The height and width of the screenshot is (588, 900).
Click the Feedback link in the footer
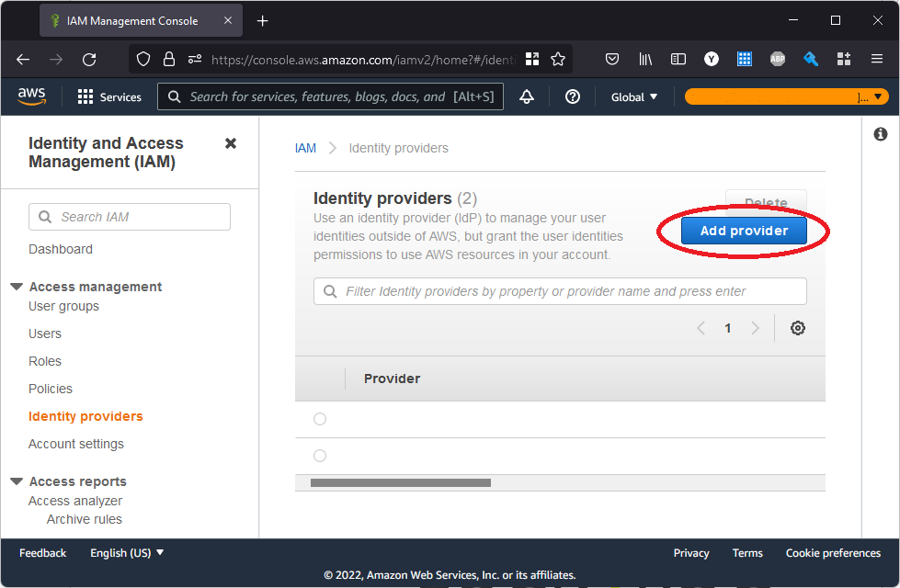click(x=43, y=553)
